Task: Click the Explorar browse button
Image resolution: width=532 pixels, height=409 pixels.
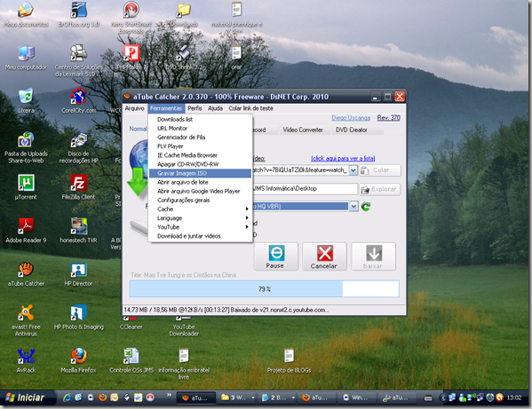Action: [380, 189]
